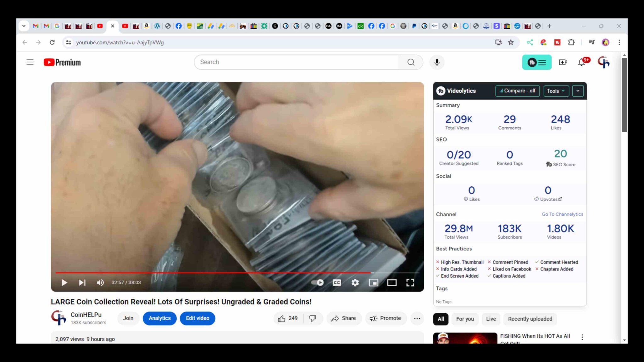
Task: Open CoinHELPu channel avatar
Action: (59, 318)
